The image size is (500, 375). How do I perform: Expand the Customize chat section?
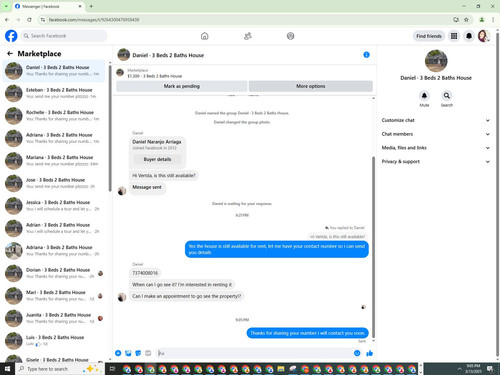(436, 120)
